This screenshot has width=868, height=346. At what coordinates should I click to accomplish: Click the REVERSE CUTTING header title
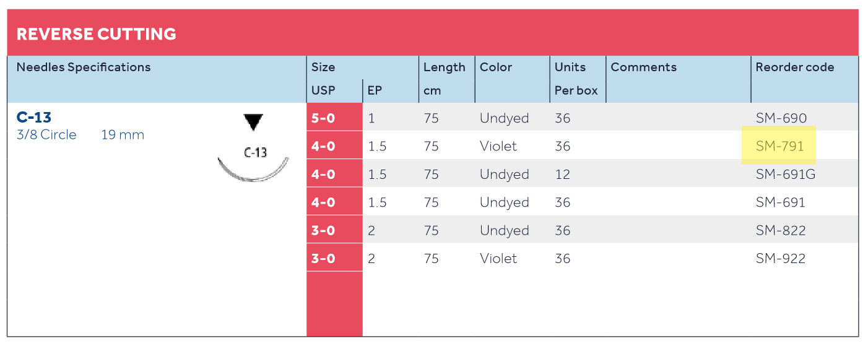point(96,34)
